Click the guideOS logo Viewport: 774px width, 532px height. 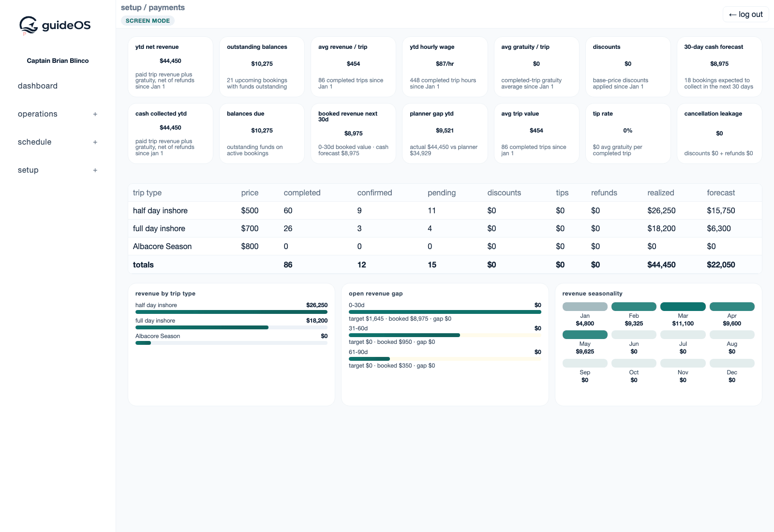pos(55,25)
